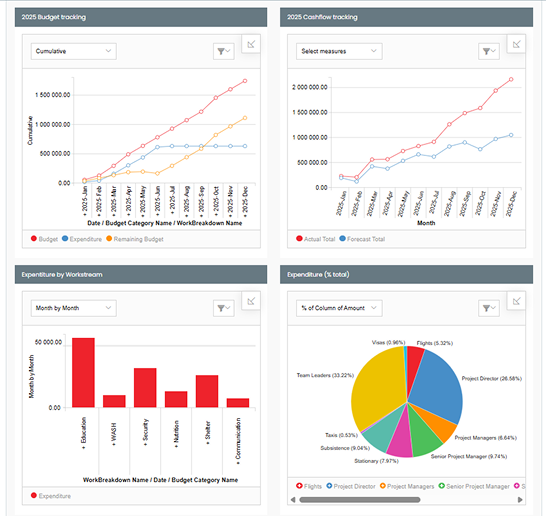Image resolution: width=546 pixels, height=516 pixels.
Task: Click right arrow of pie legend scrollbar
Action: [x=520, y=500]
